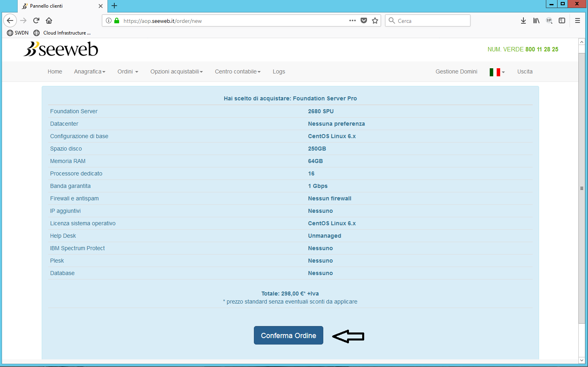Click the search magnifier icon in Cerca box
588x367 pixels.
pyautogui.click(x=392, y=20)
